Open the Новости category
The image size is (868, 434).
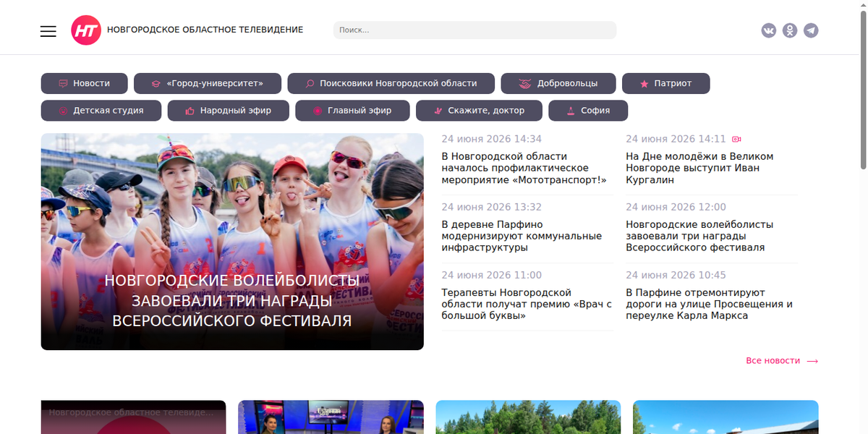click(x=84, y=83)
